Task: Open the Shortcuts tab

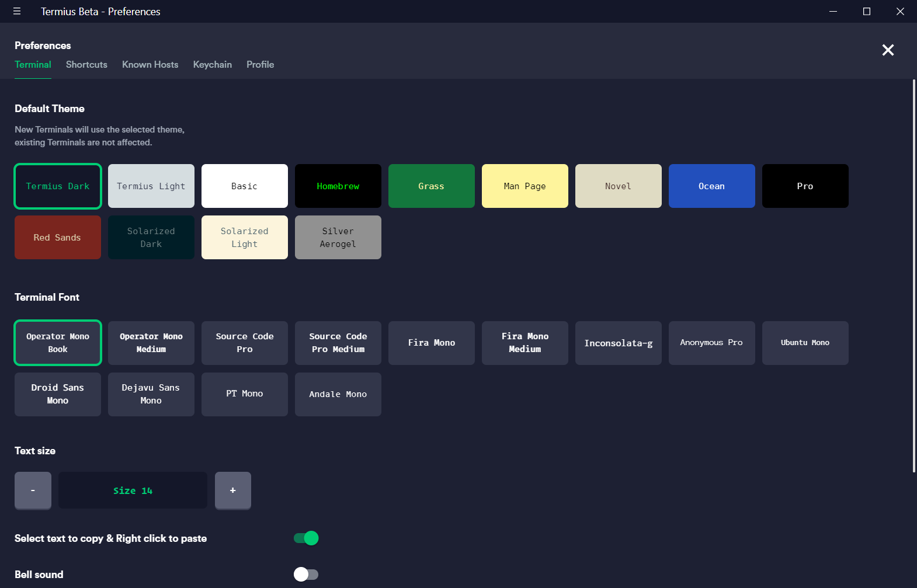Action: click(x=86, y=65)
